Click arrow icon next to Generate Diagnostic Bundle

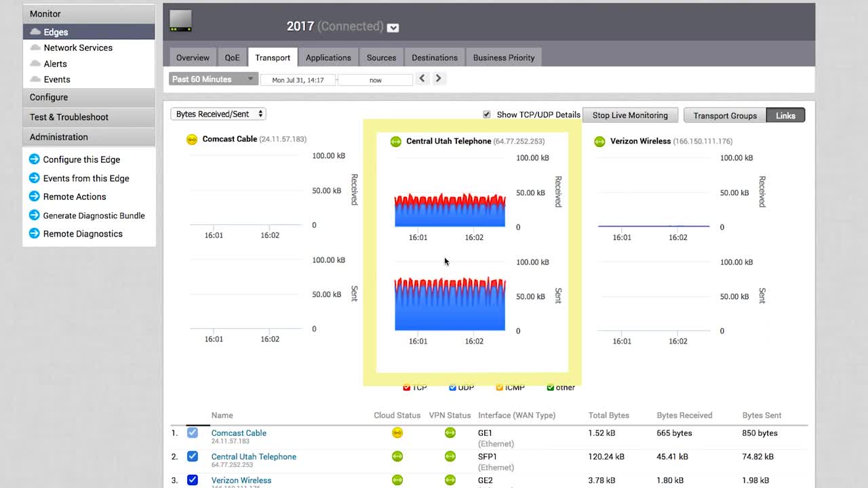[x=34, y=215]
